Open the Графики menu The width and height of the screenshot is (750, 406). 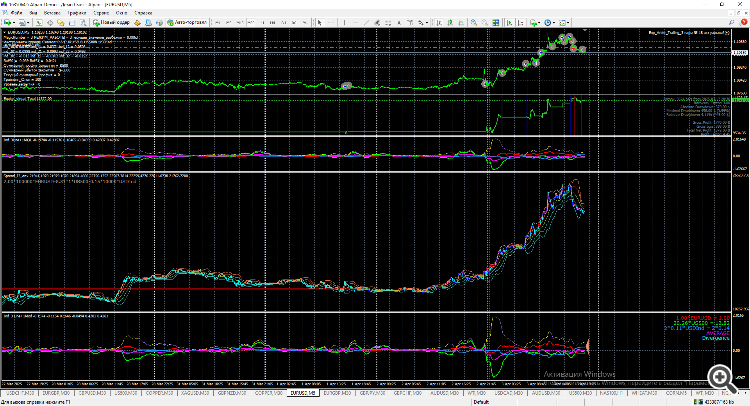click(77, 13)
